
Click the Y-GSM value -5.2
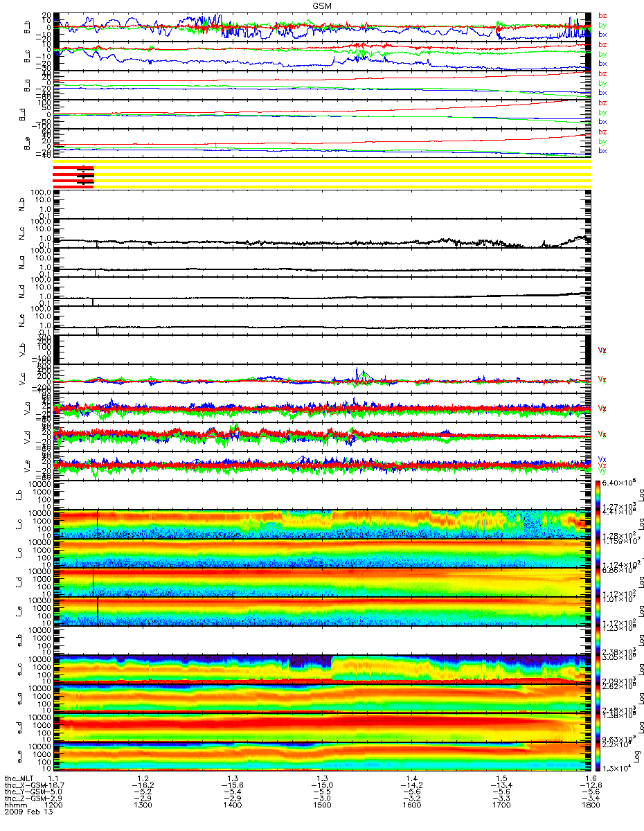point(143,792)
